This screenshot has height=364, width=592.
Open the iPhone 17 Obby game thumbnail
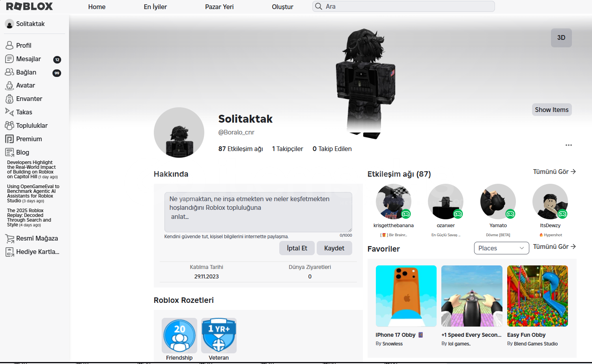[x=406, y=296]
